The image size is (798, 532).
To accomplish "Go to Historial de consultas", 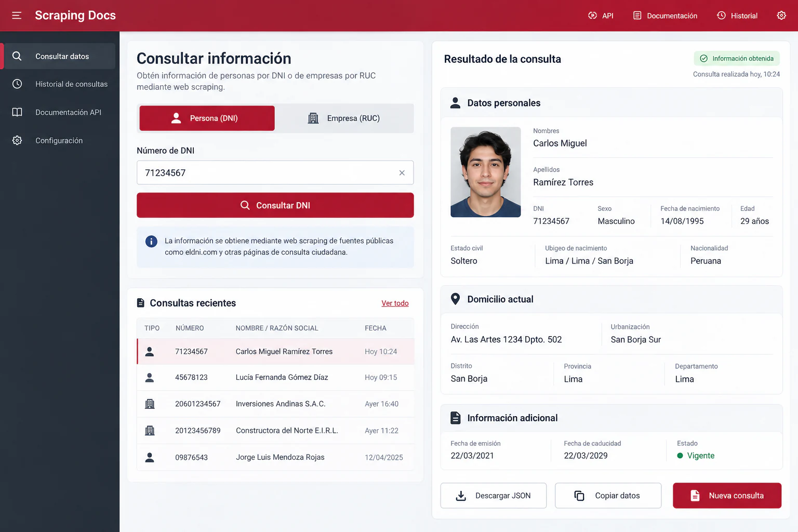I will coord(60,84).
